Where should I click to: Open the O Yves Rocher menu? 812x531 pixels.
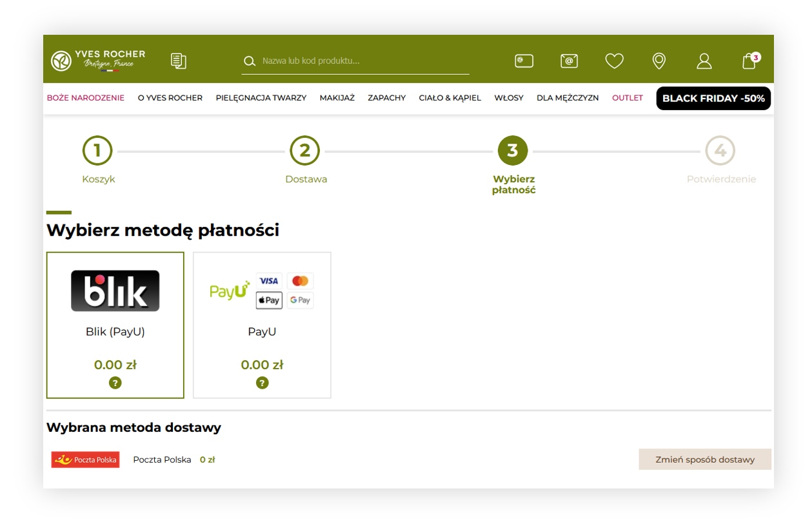click(x=170, y=98)
